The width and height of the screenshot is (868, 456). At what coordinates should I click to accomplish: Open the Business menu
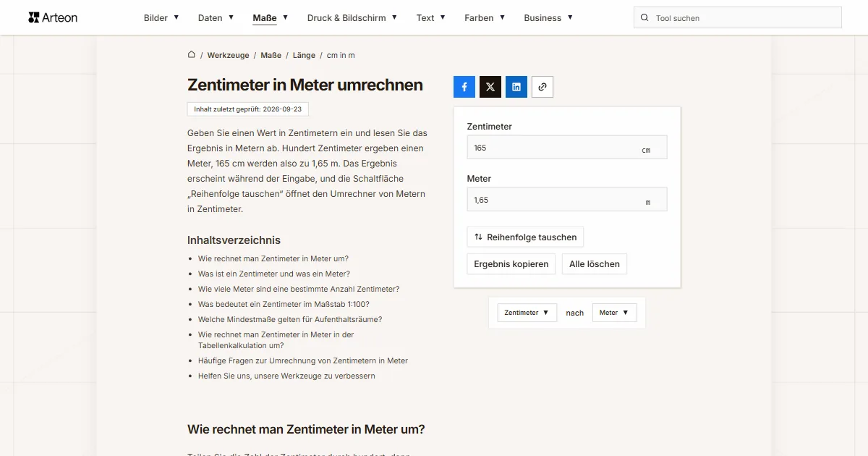click(x=548, y=18)
